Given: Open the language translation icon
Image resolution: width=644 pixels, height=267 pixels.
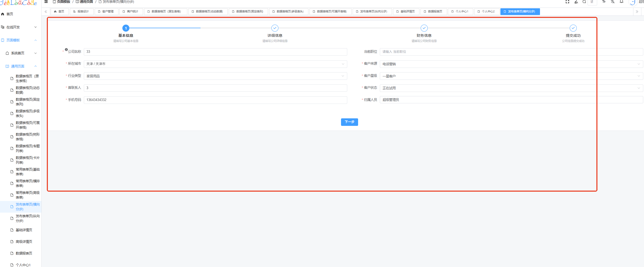Looking at the screenshot, I should [x=612, y=2].
